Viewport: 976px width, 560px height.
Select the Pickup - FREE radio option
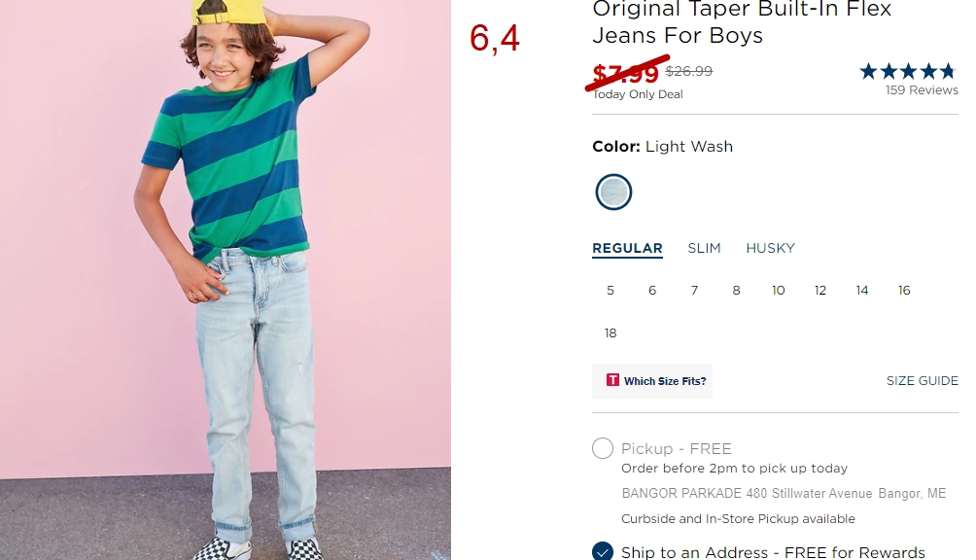click(603, 448)
